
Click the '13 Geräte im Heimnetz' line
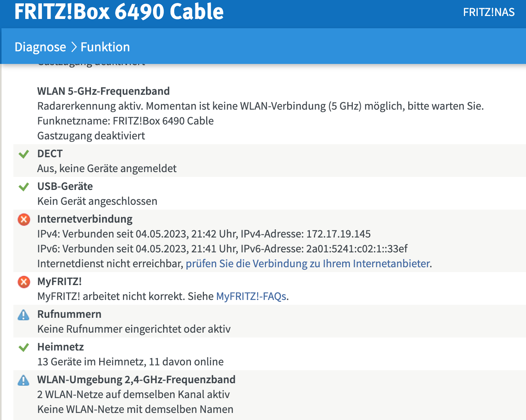point(130,362)
